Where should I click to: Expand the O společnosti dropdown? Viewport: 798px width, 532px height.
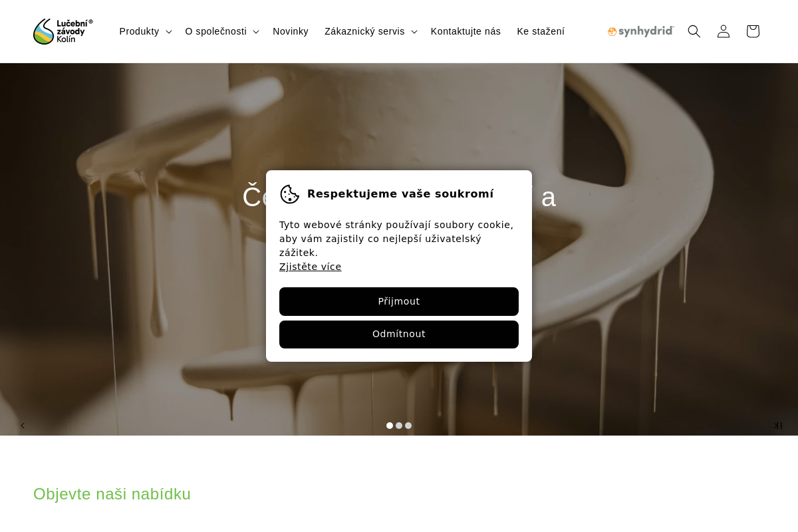pos(222,31)
